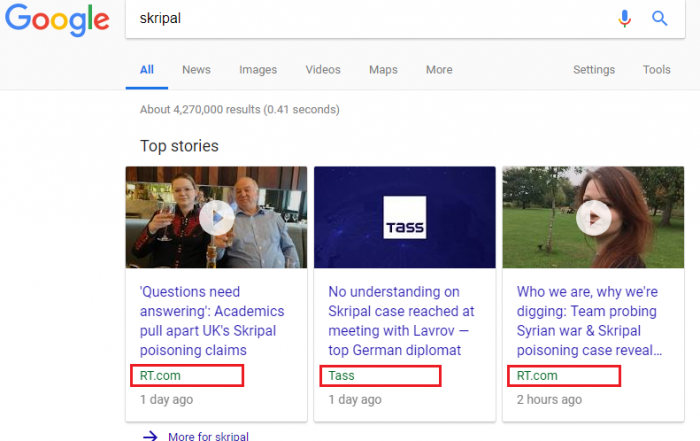Play video on the 'Questions need answering' card
This screenshot has width=700, height=441.
(217, 217)
